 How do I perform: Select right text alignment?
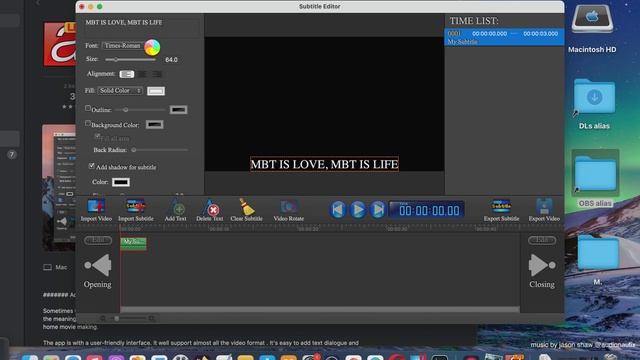coord(157,74)
